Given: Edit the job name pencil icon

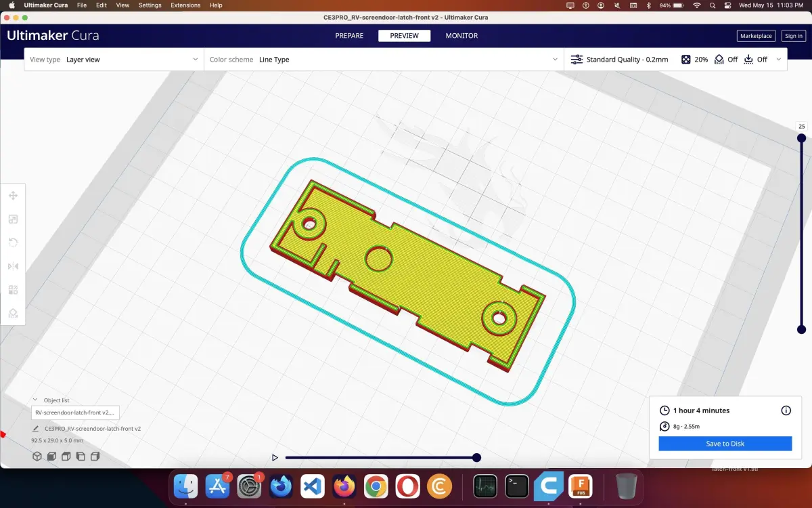Looking at the screenshot, I should (35, 429).
